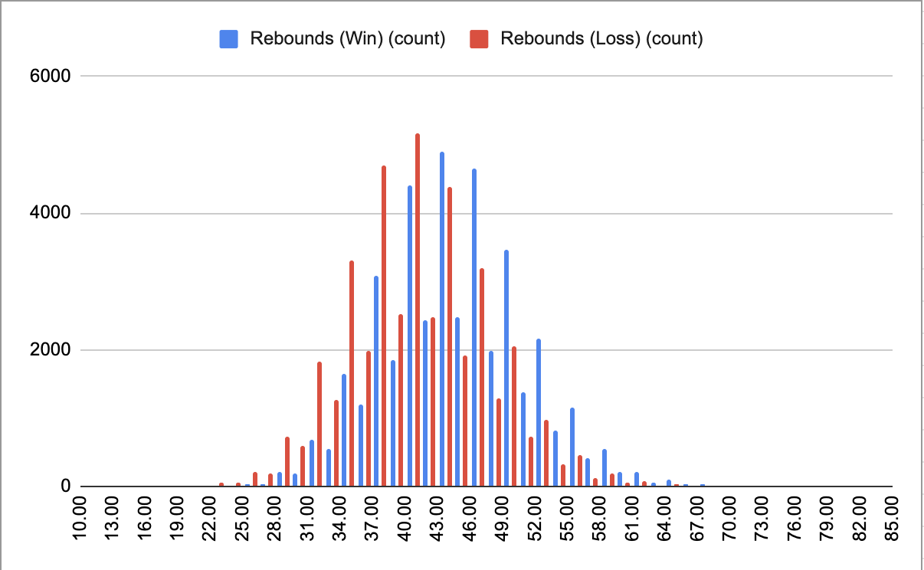Select the 85.00 x-axis label
The width and height of the screenshot is (924, 570).
coord(892,518)
